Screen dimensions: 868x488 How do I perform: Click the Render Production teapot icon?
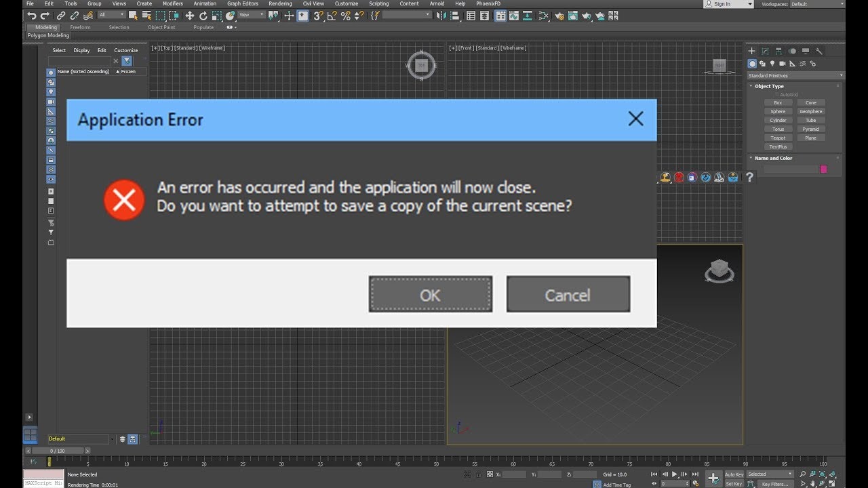[x=587, y=16]
